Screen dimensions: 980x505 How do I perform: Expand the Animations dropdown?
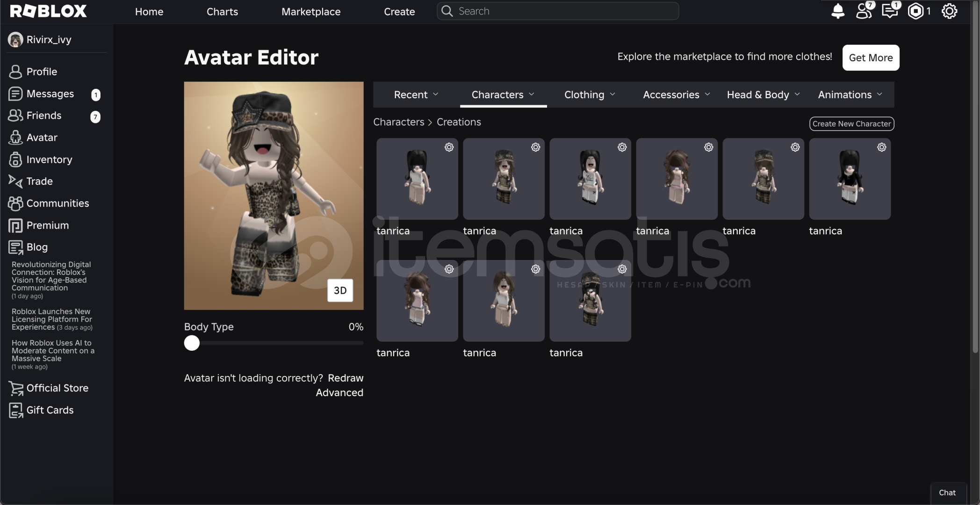[850, 94]
